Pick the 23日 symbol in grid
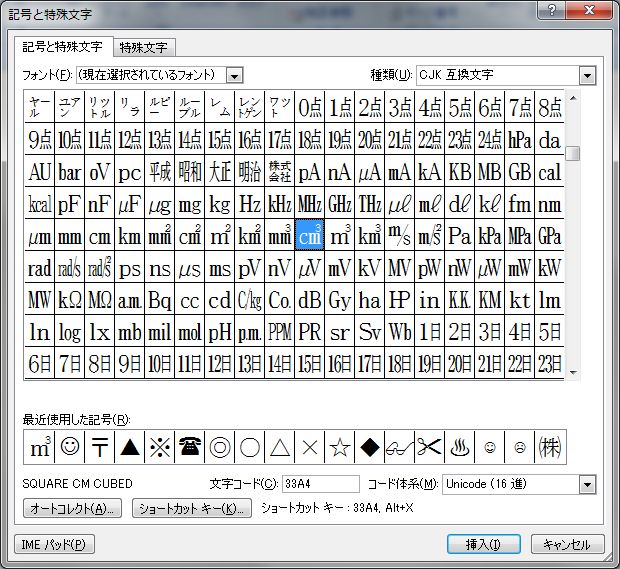The image size is (620, 569). point(550,363)
